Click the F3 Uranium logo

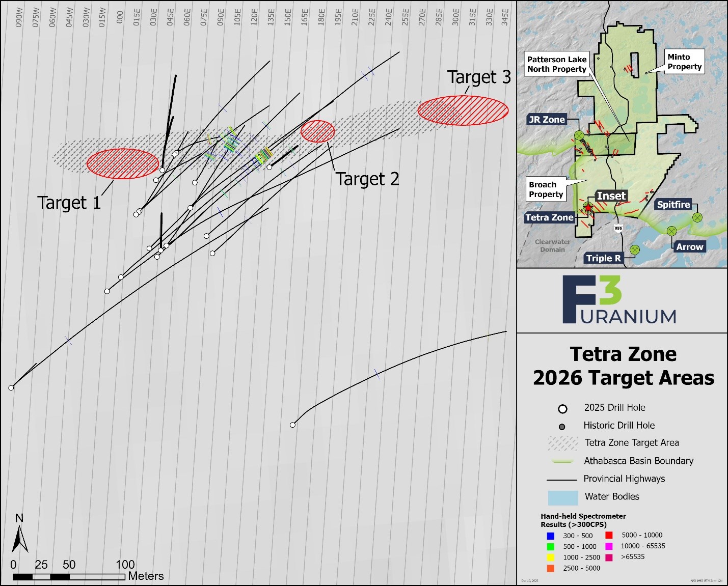pyautogui.click(x=619, y=300)
